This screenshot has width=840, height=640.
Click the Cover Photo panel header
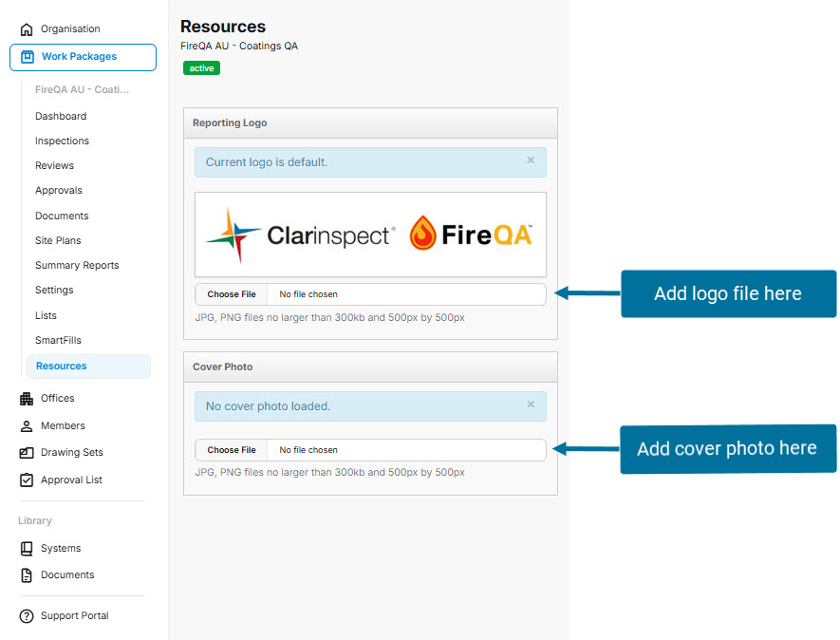(x=370, y=367)
